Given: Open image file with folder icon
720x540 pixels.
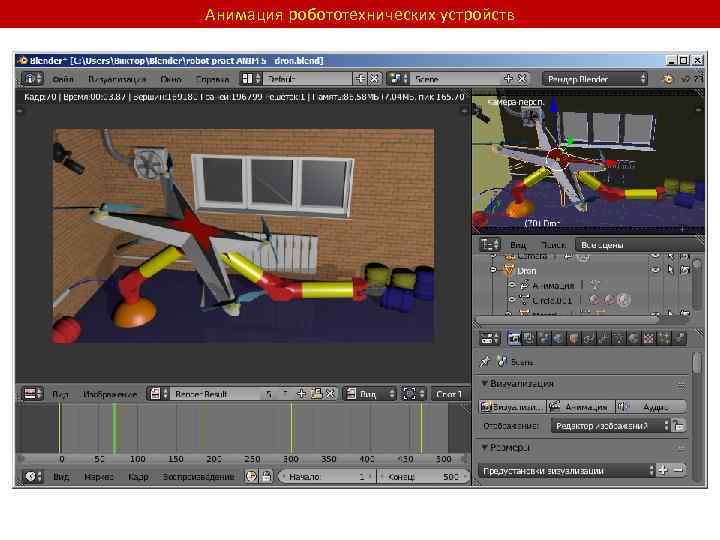Looking at the screenshot, I should (x=316, y=394).
